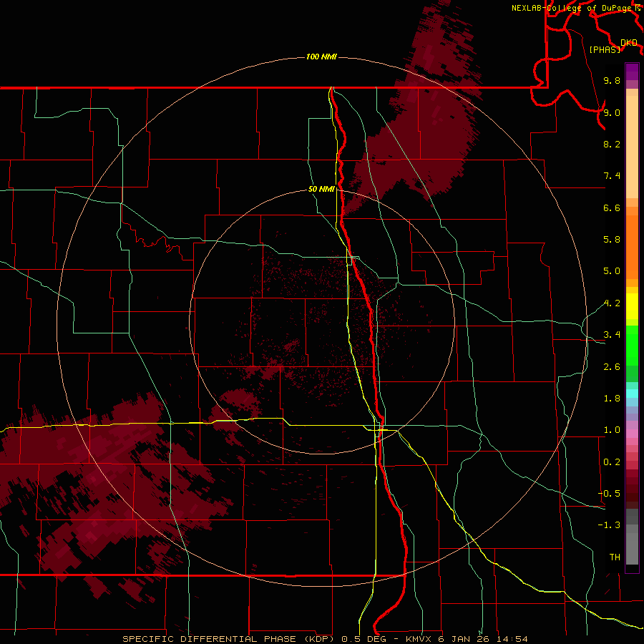644x644 pixels.
Task: Click the -0.5 scale value
Action: point(609,494)
